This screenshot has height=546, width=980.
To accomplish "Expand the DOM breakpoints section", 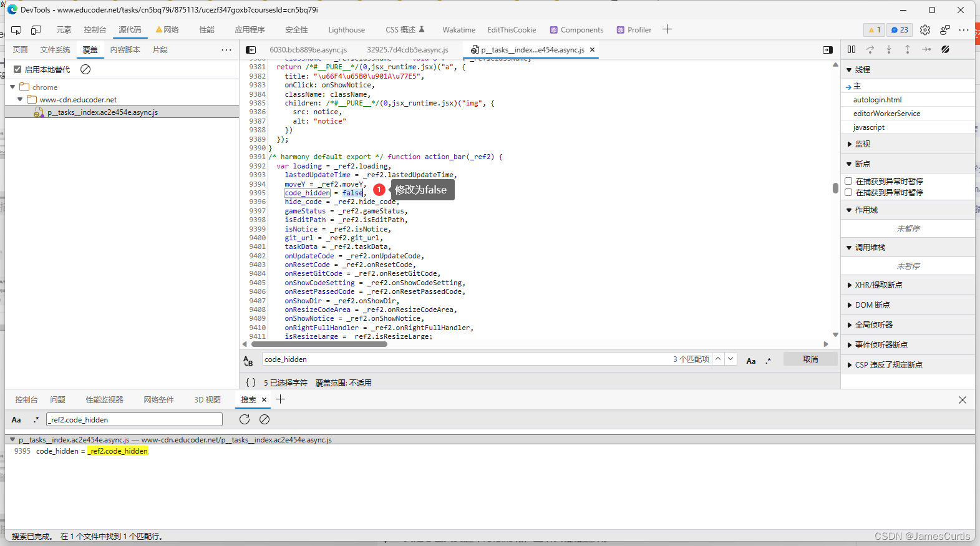I will 849,305.
